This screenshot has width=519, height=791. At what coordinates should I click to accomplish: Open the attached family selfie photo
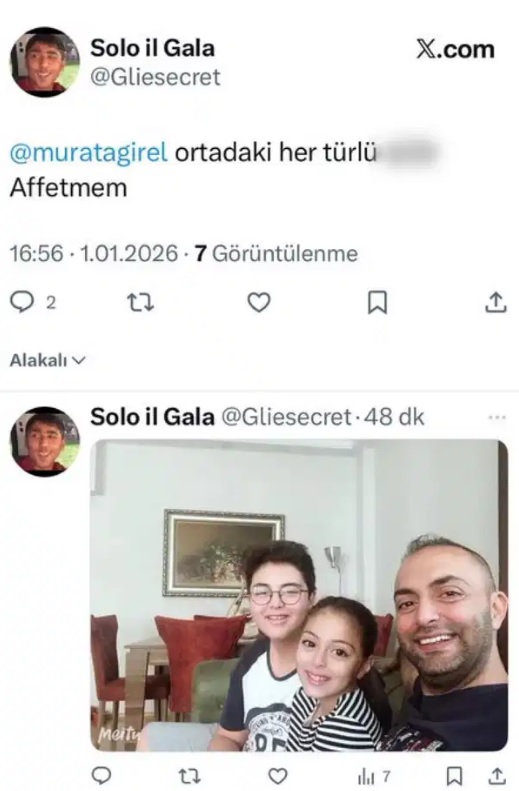point(299,595)
